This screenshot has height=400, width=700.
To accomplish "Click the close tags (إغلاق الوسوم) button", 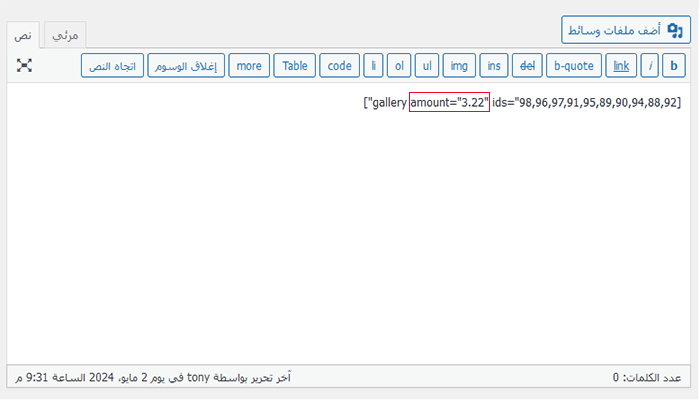I will click(x=186, y=66).
